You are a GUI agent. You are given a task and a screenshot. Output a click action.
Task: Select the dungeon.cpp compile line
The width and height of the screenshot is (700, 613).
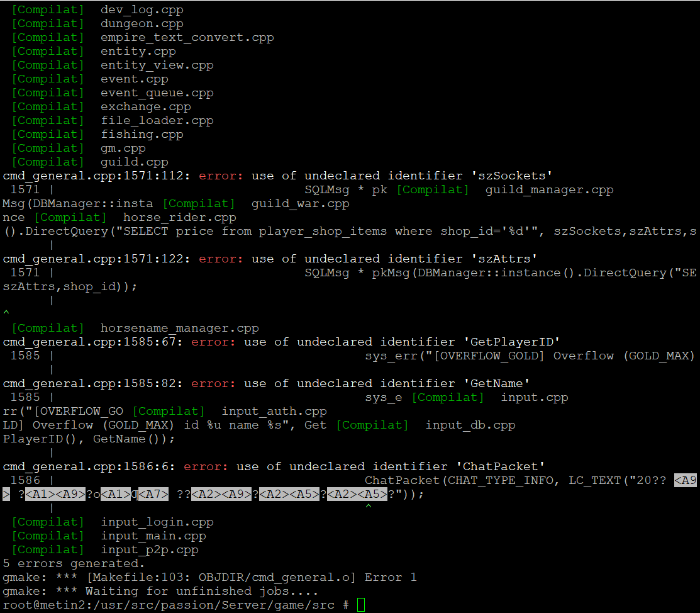97,24
